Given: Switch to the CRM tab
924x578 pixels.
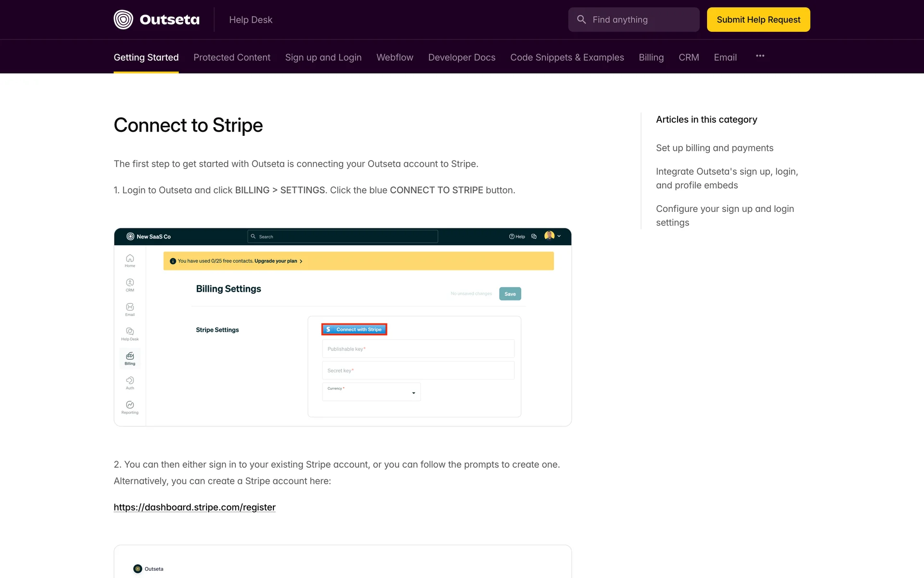Looking at the screenshot, I should (x=689, y=57).
